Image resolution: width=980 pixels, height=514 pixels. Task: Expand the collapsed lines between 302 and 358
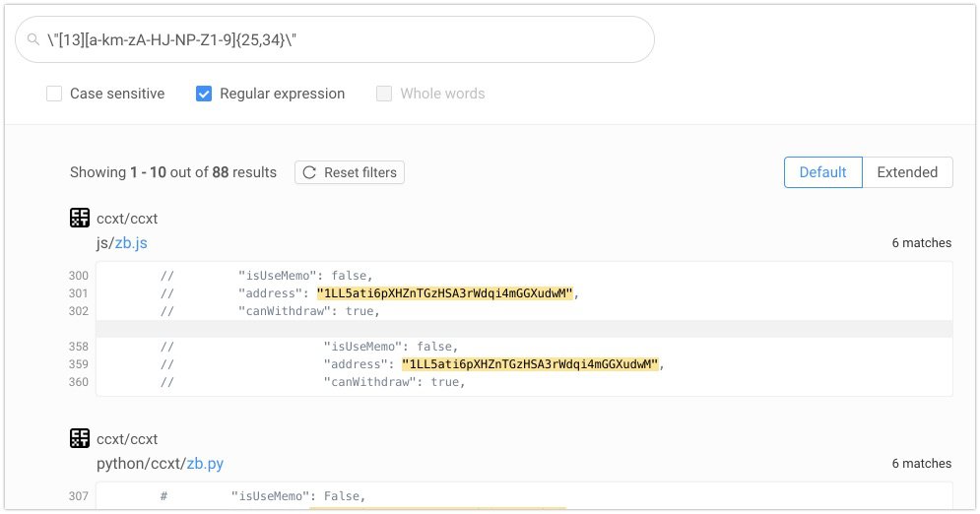point(524,329)
